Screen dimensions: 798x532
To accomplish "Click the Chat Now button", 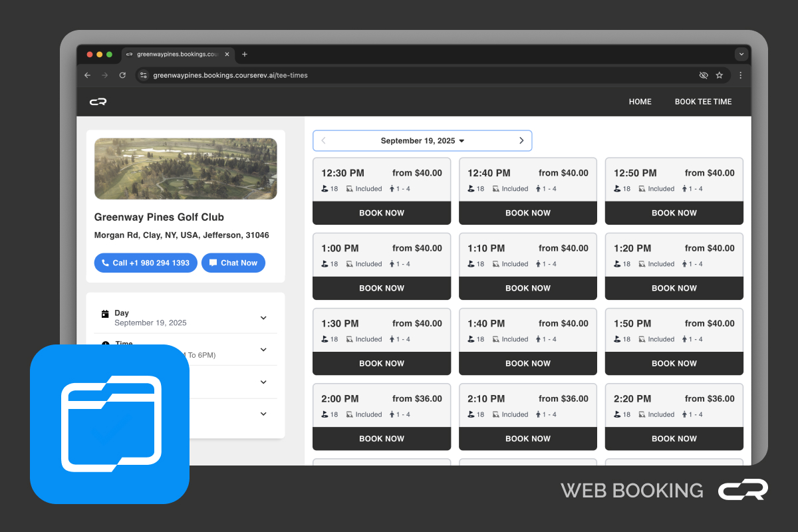I will 233,263.
